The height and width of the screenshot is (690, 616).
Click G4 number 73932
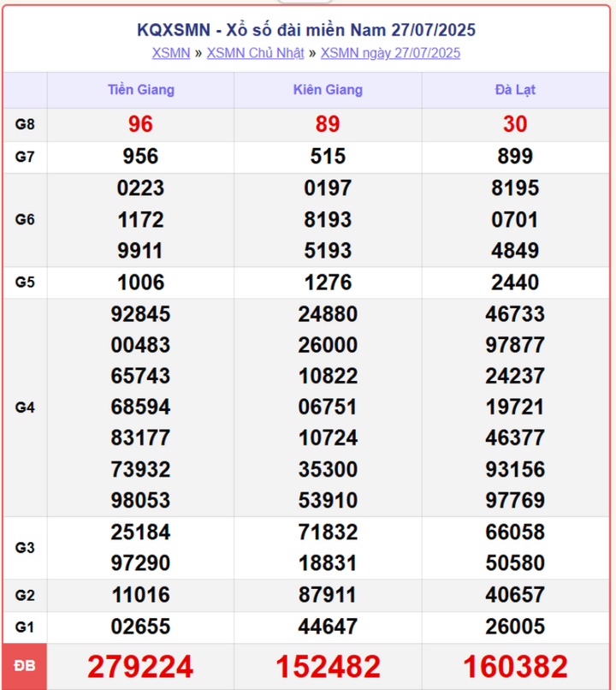tap(140, 469)
